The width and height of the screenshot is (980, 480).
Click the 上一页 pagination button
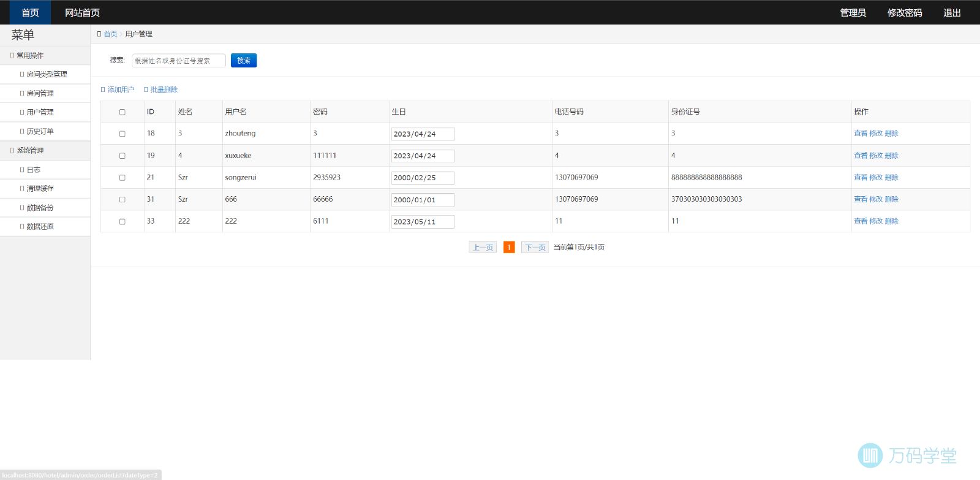tap(483, 247)
